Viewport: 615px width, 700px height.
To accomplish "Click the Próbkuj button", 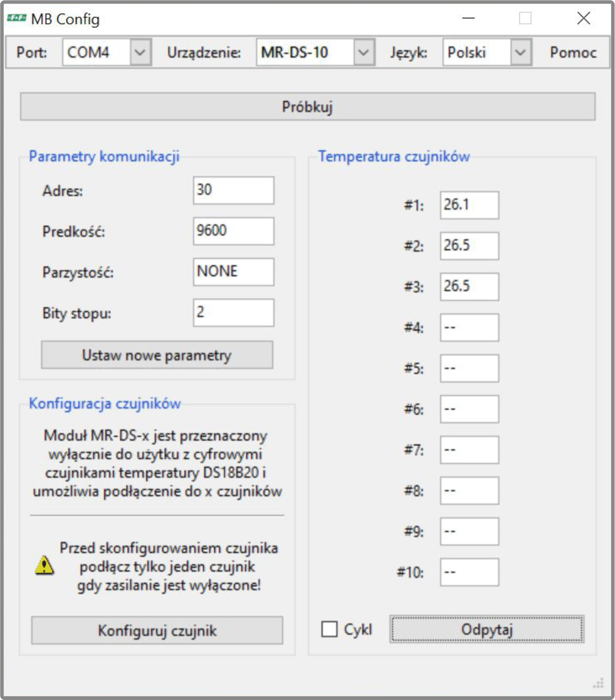I will point(308,107).
